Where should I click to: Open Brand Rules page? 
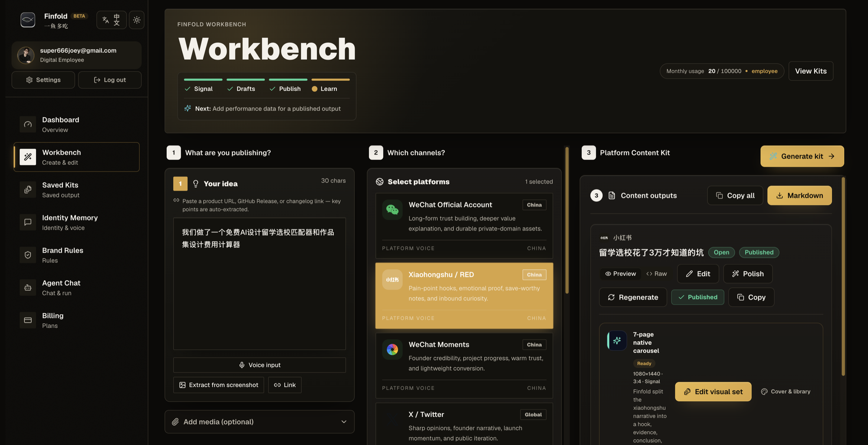pyautogui.click(x=76, y=255)
